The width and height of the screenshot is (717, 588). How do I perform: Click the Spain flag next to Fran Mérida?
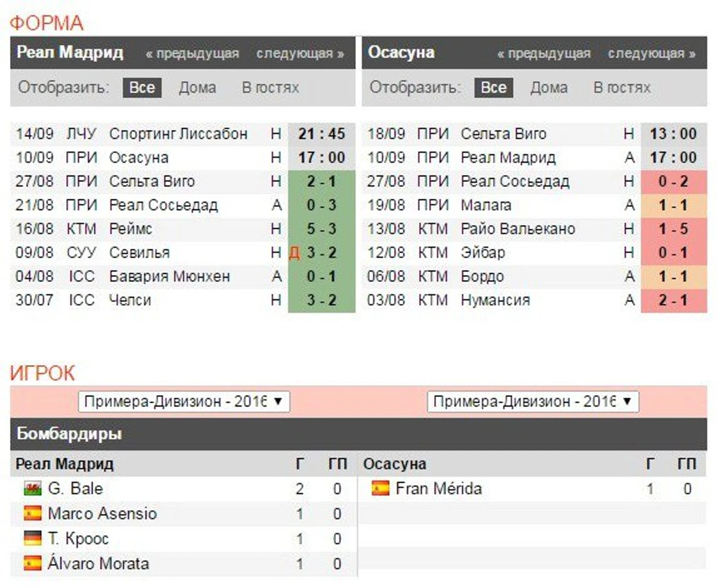[x=380, y=488]
